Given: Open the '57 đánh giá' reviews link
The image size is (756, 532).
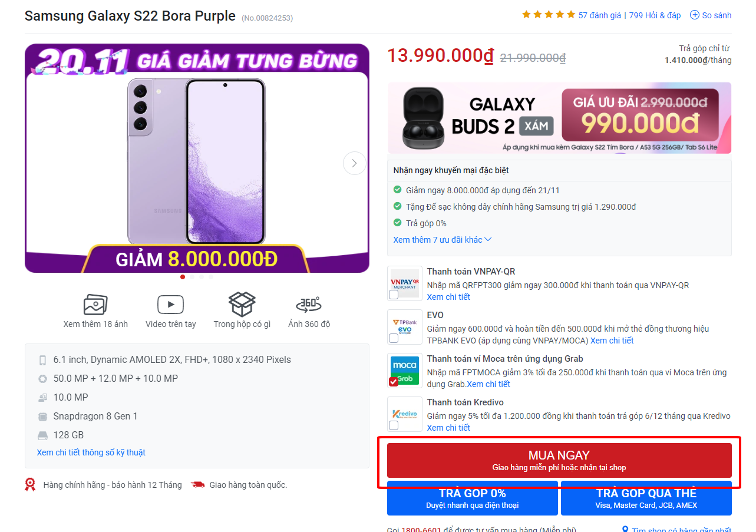Looking at the screenshot, I should point(599,15).
